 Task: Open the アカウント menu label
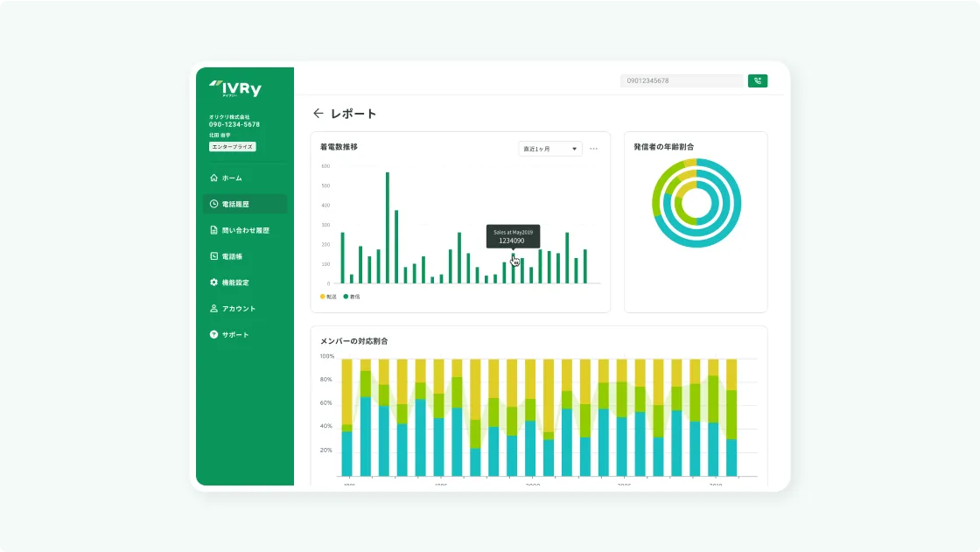[239, 309]
